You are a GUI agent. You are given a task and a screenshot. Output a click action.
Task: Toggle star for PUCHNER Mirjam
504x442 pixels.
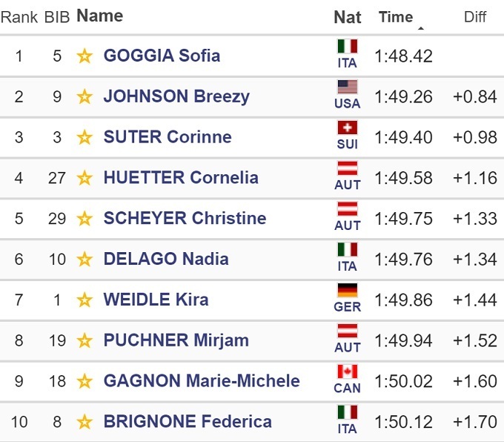point(84,341)
